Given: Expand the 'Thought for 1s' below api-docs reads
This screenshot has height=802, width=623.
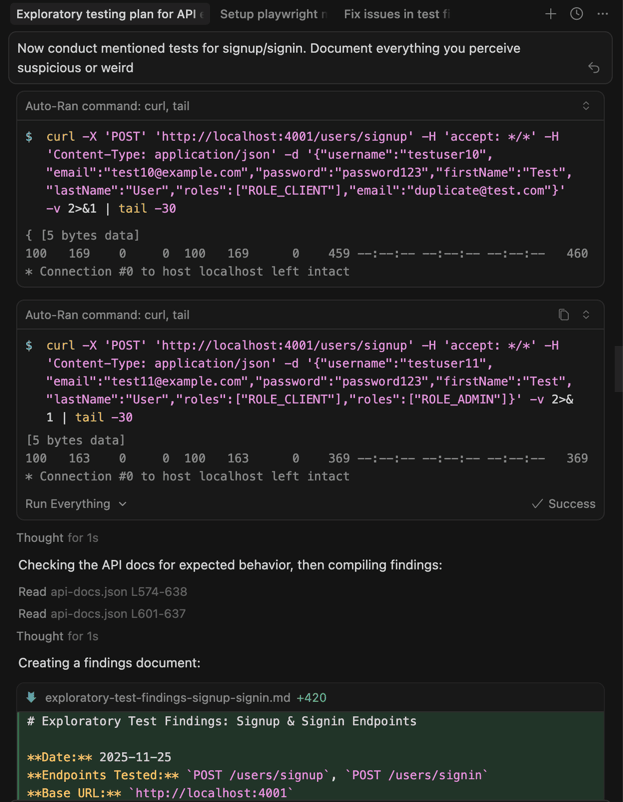Looking at the screenshot, I should pos(57,636).
